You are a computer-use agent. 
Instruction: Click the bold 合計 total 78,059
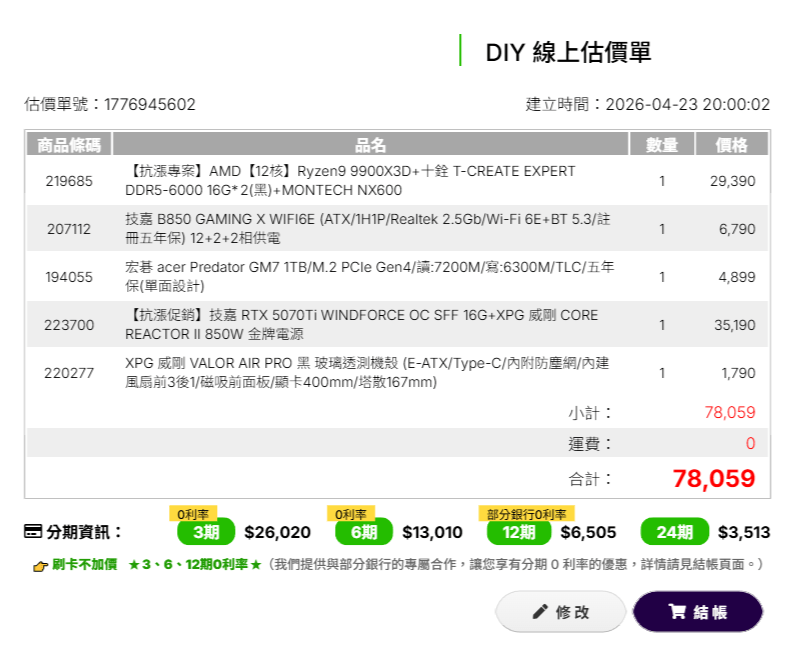click(x=714, y=478)
